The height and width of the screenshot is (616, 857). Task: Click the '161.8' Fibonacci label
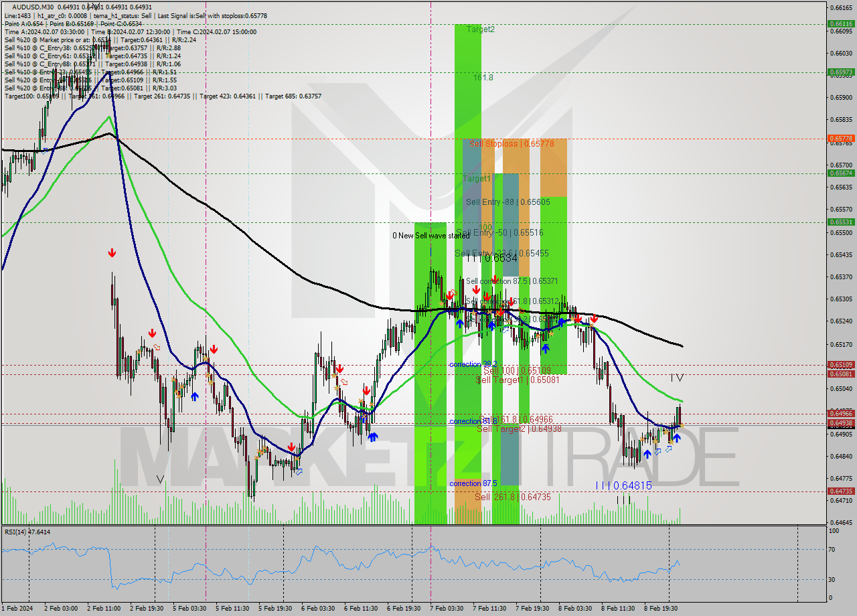[483, 78]
